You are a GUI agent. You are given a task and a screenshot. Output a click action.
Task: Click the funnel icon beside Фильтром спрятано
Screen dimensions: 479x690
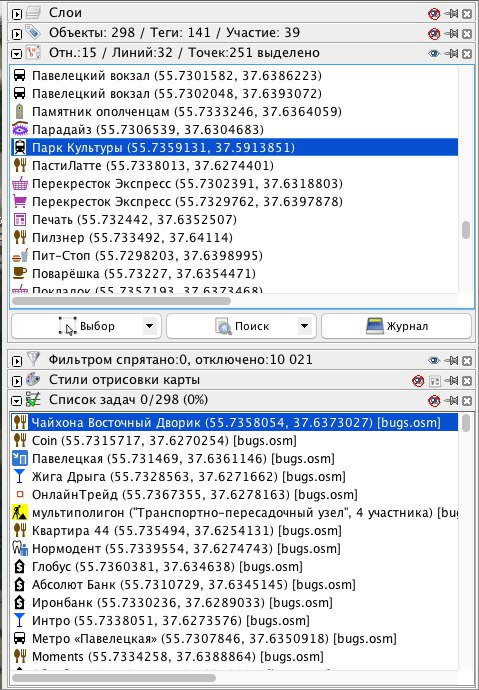click(x=33, y=359)
